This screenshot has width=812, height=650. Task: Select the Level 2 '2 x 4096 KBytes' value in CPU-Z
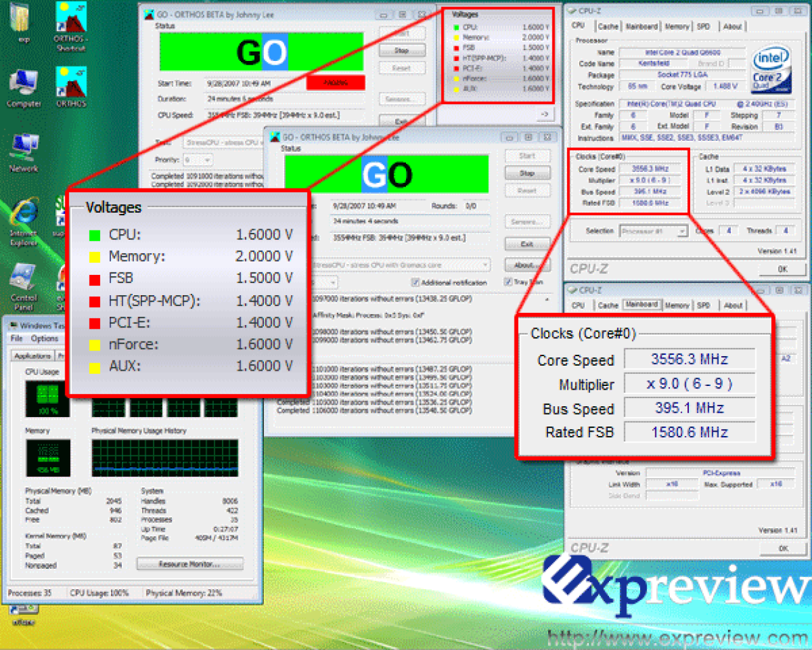(764, 192)
